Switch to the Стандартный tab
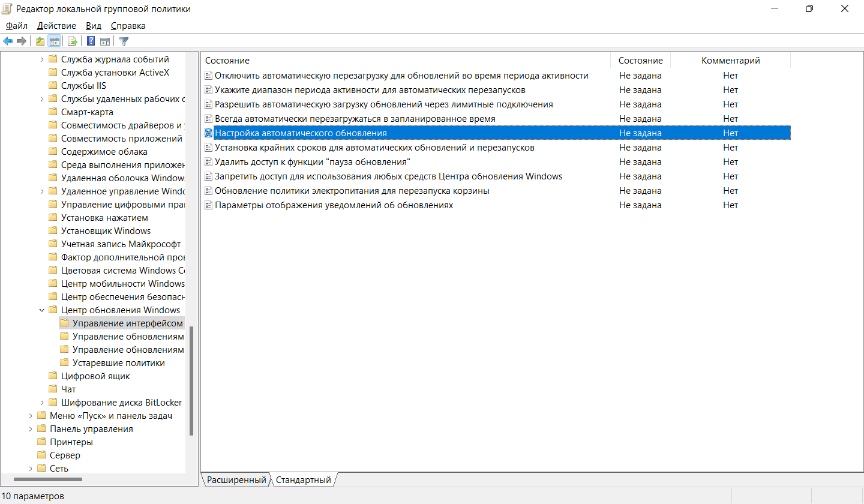 (x=304, y=480)
